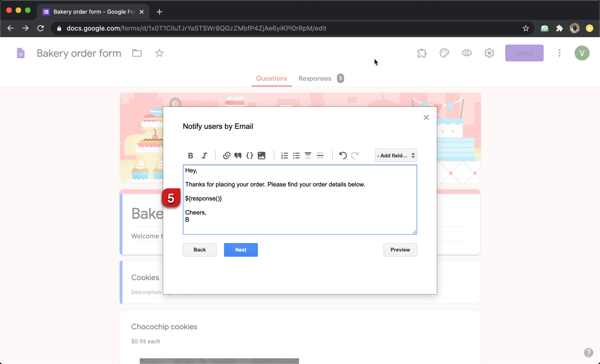Click Next to continue the notification setup
Screen dimensions: 600x364
tap(240, 250)
